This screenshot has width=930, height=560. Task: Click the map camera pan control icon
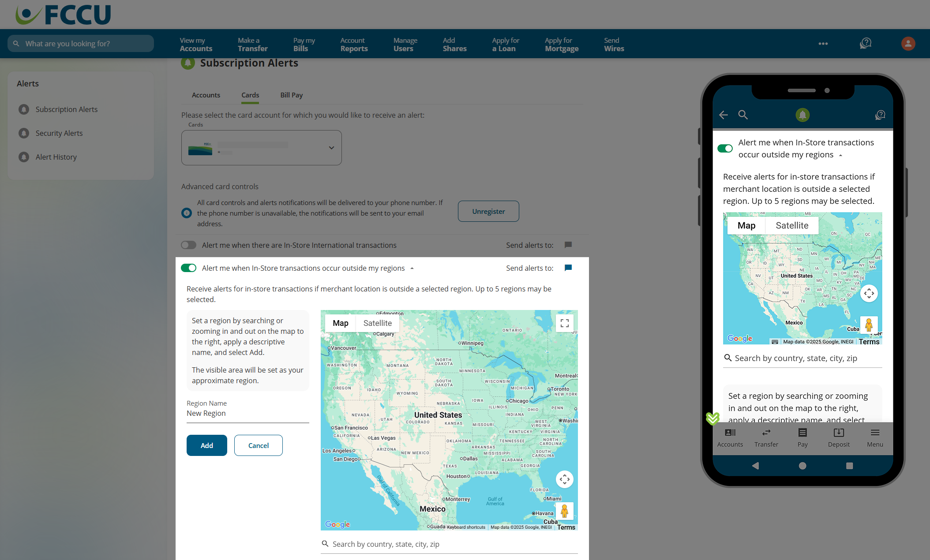[x=564, y=479]
